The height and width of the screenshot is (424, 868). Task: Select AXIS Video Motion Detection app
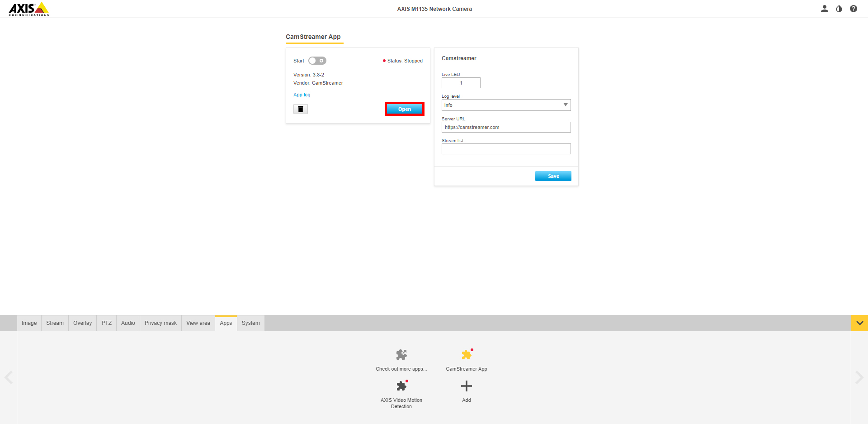tap(401, 386)
